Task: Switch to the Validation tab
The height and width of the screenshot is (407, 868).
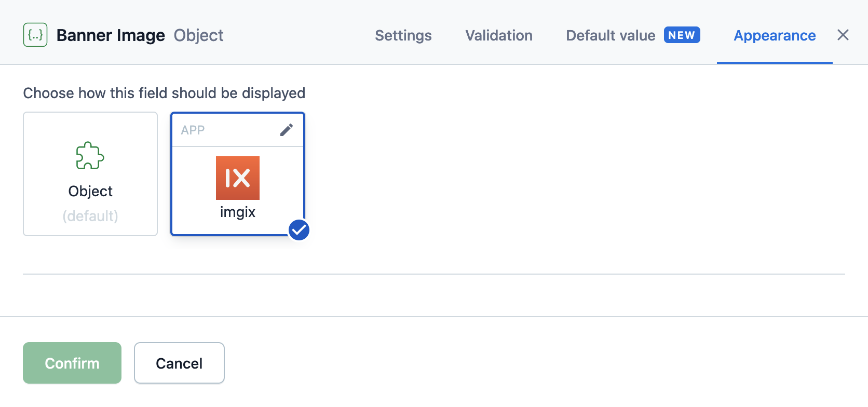Action: coord(499,35)
